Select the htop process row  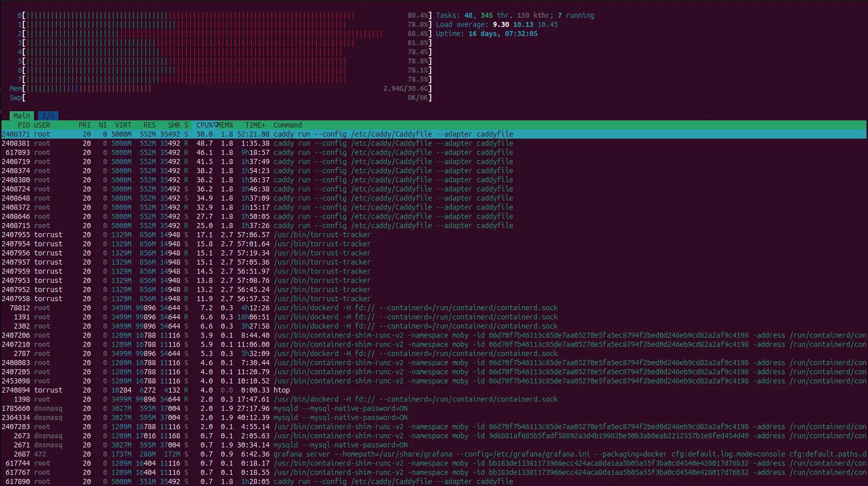[x=434, y=390]
